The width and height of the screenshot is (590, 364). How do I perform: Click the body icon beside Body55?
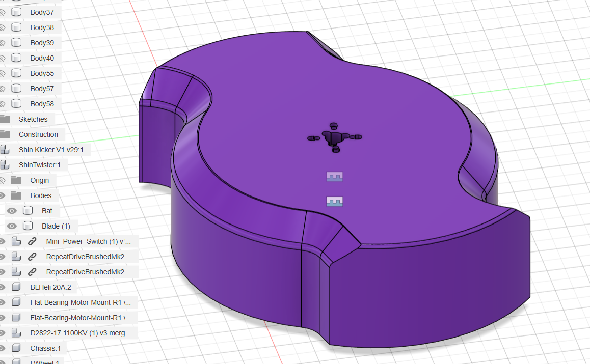(x=16, y=73)
